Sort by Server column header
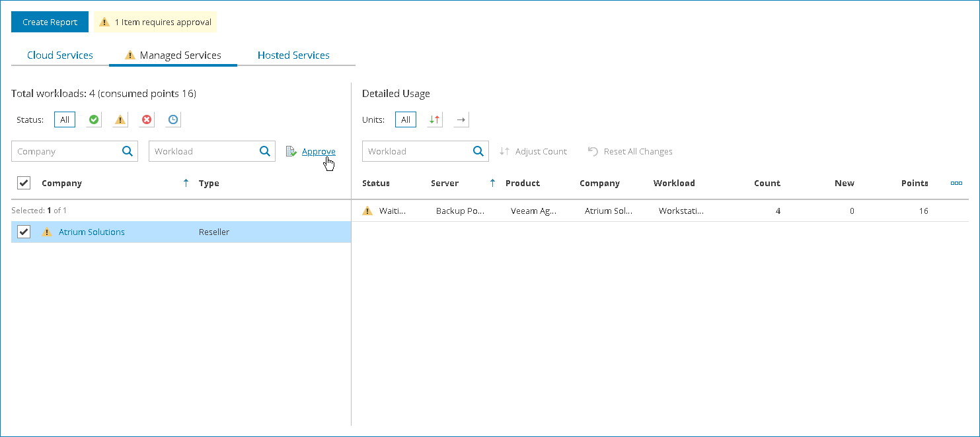 pos(445,184)
